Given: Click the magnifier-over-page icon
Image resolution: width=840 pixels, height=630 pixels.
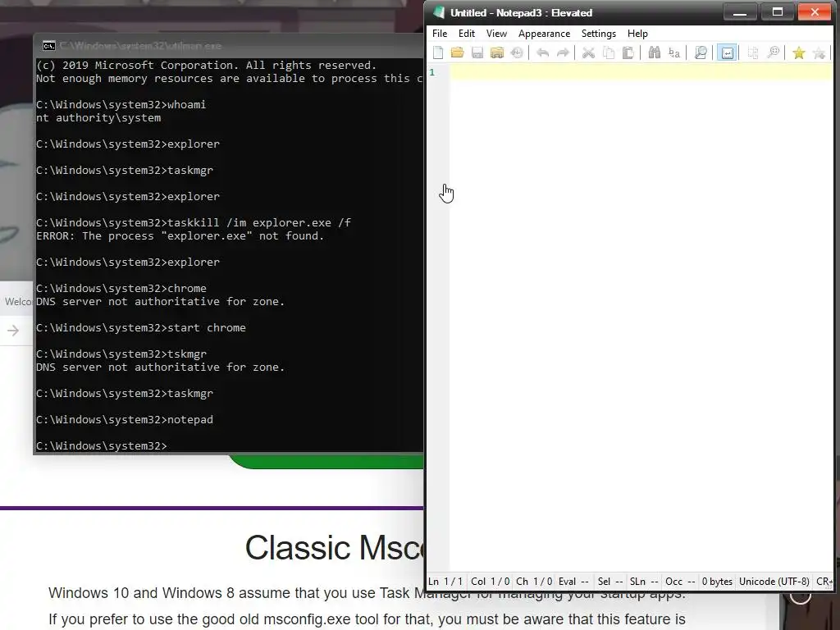Looking at the screenshot, I should (701, 52).
